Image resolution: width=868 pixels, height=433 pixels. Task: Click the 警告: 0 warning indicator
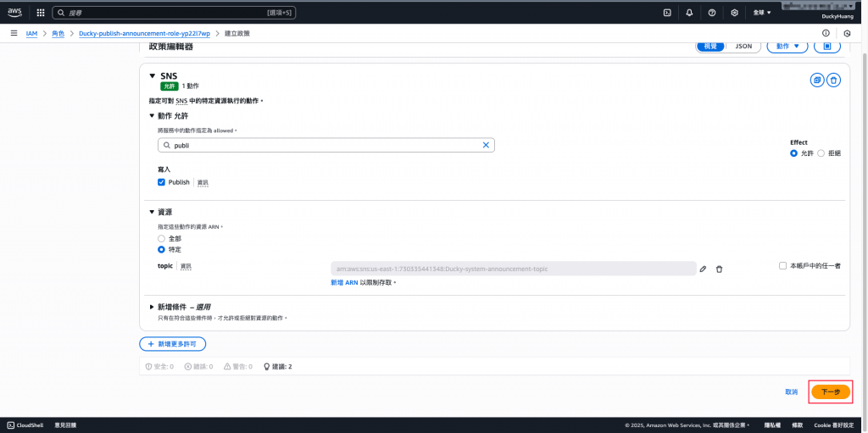[x=238, y=367]
